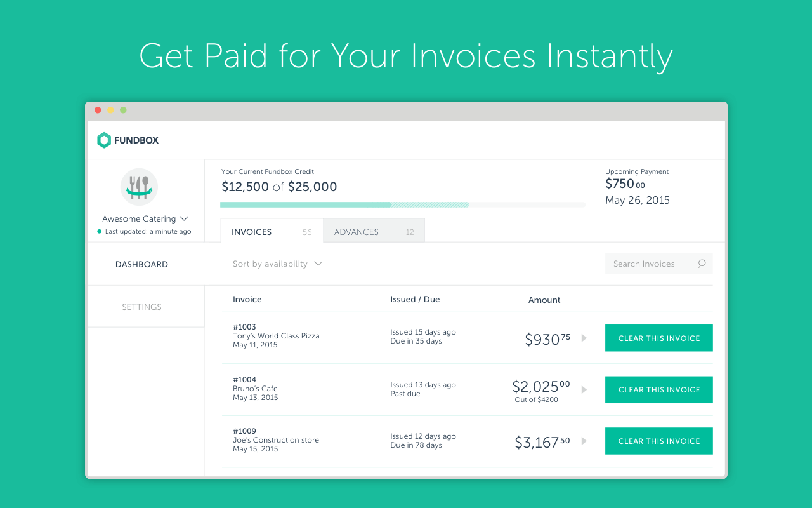The image size is (812, 508).
Task: Click the Out of $4200 note
Action: point(536,399)
